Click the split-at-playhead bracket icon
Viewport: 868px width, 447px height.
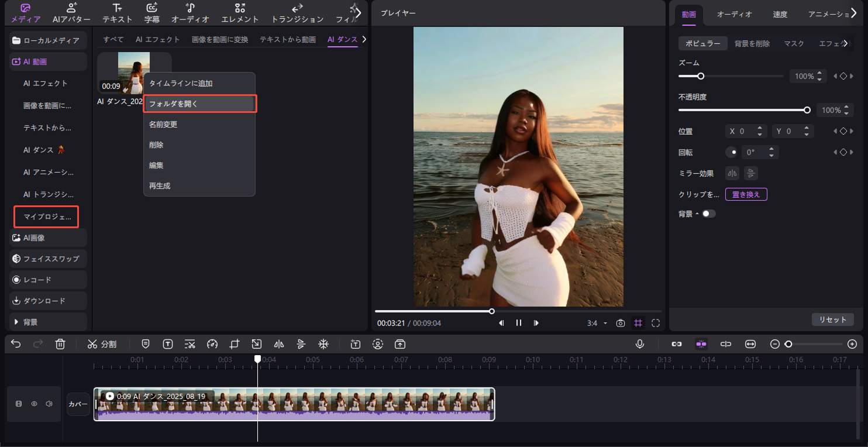pos(726,344)
